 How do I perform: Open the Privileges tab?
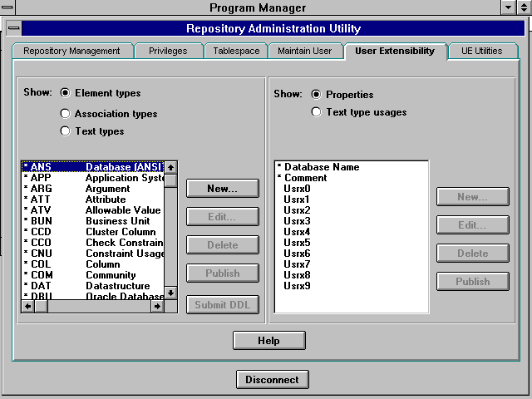coord(168,51)
